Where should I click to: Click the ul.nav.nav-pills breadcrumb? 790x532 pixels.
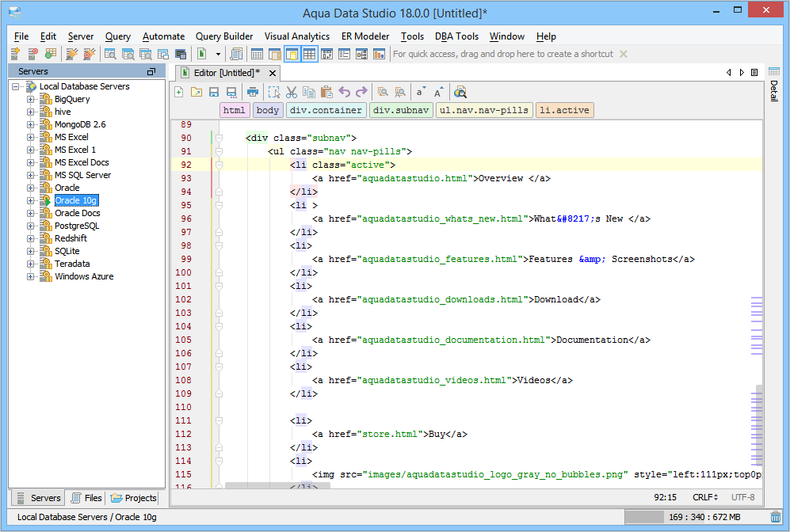click(484, 110)
